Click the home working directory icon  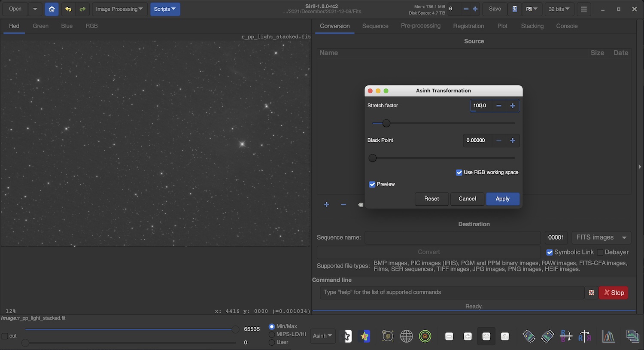coord(52,9)
